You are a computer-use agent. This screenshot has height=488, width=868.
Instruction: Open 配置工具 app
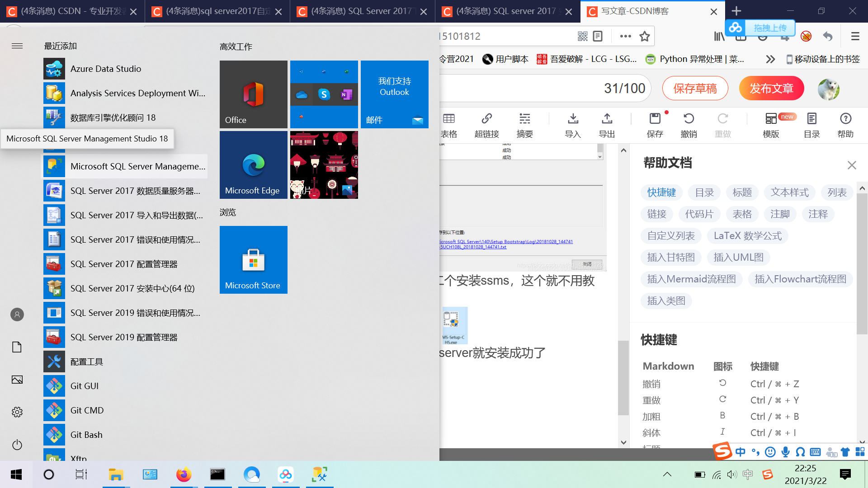(125, 361)
